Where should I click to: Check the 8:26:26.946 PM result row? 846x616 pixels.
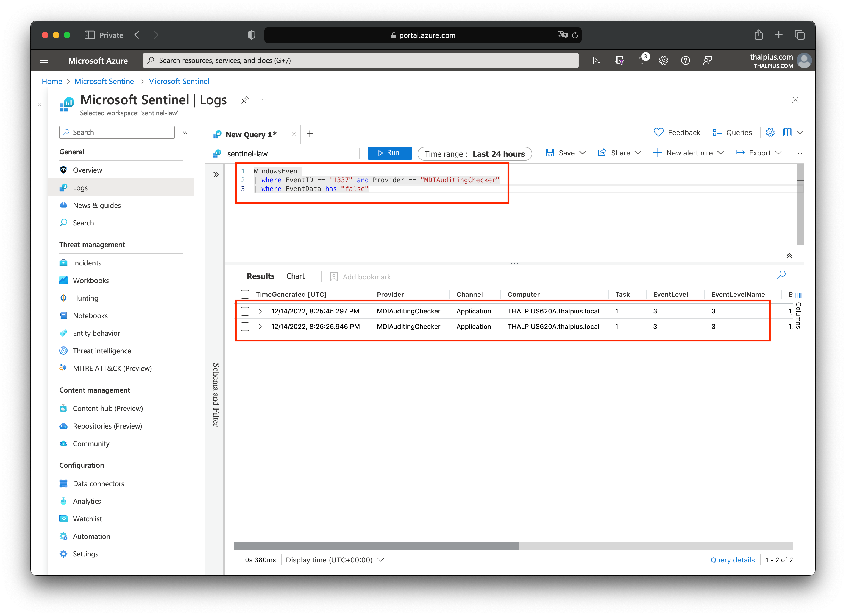point(245,327)
